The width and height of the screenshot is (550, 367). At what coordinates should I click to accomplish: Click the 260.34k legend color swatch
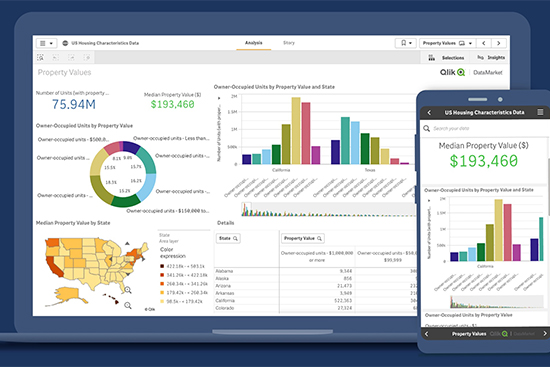coord(162,283)
